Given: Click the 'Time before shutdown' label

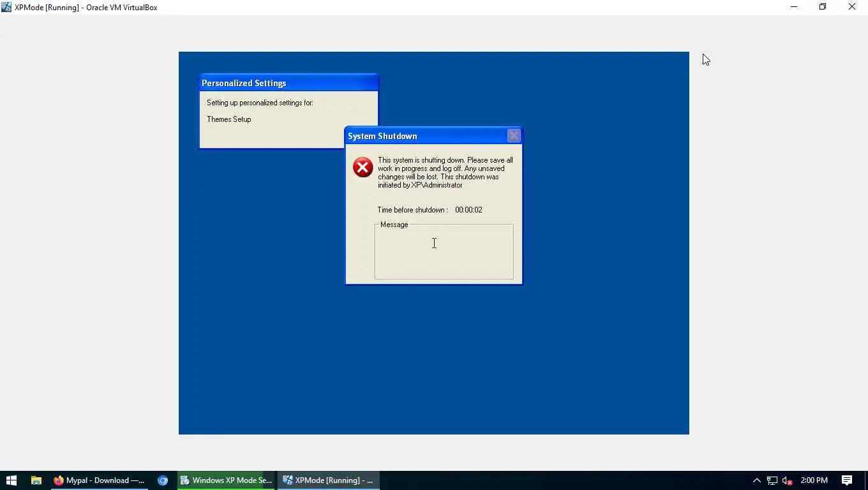Looking at the screenshot, I should pos(412,210).
